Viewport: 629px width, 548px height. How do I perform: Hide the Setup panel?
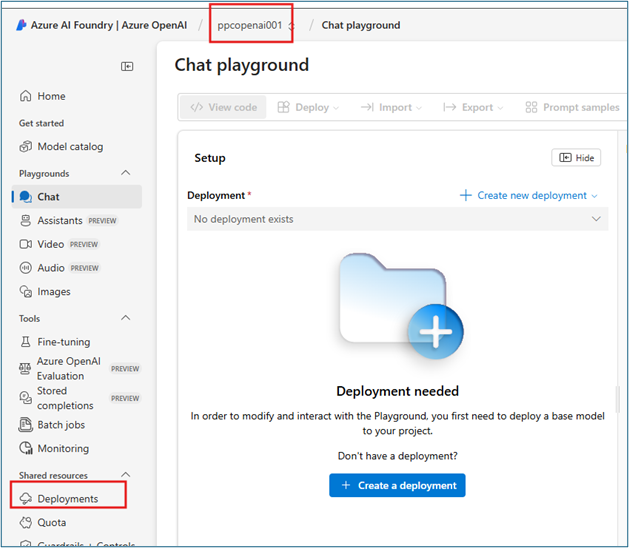(576, 158)
